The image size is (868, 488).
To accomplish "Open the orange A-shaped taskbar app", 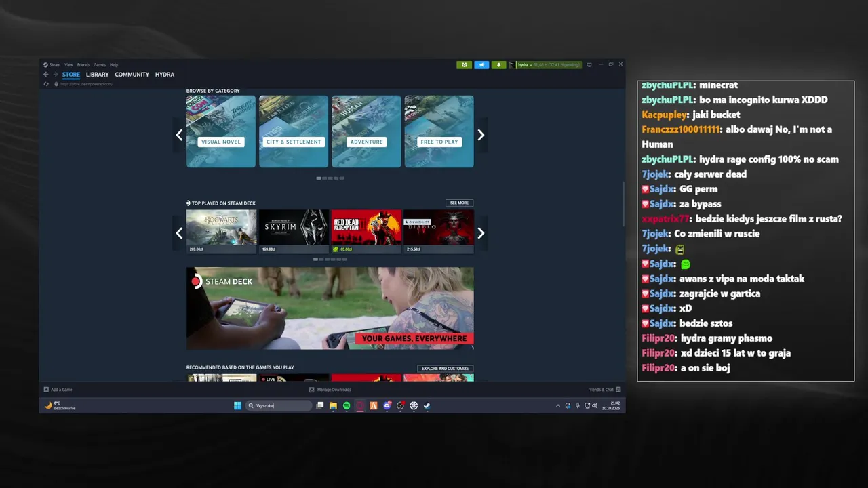I will pyautogui.click(x=373, y=406).
